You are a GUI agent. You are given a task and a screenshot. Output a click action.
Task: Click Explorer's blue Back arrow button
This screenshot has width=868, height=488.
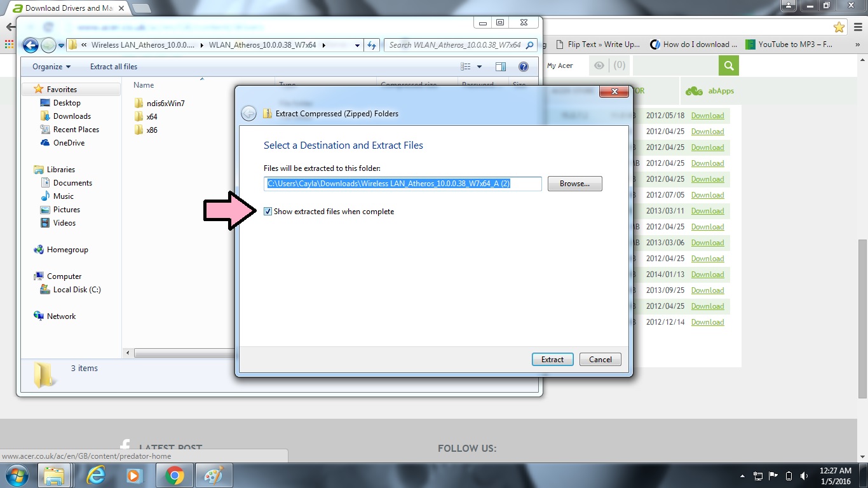tap(31, 45)
